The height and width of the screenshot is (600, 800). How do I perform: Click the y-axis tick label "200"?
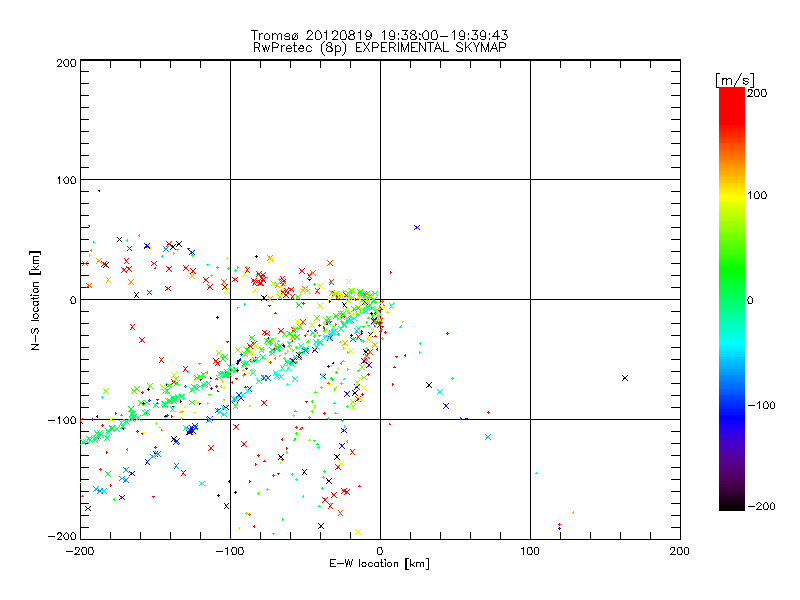[66, 63]
